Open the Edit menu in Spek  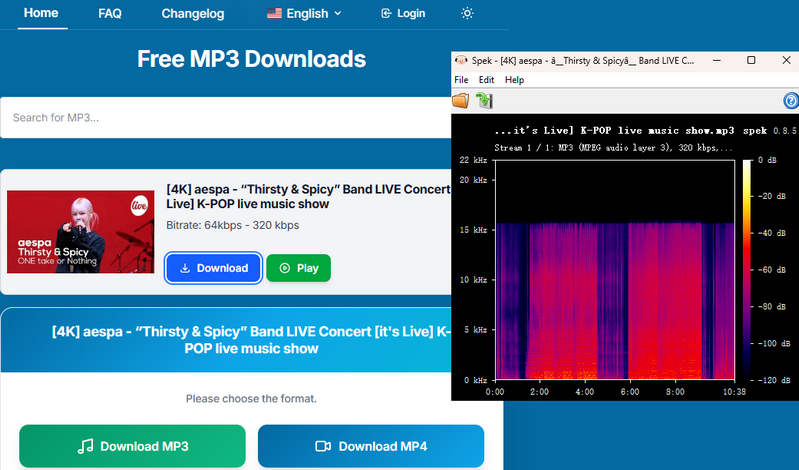[486, 80]
